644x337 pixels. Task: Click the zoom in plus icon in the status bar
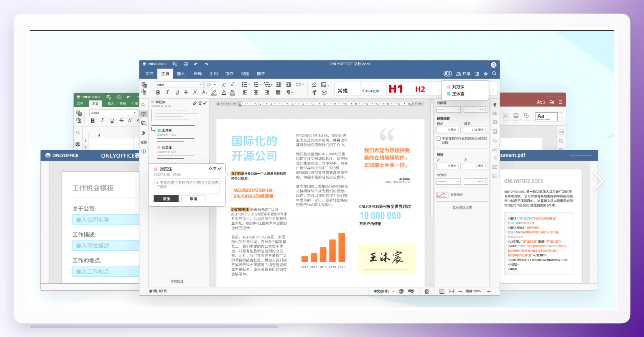click(489, 291)
